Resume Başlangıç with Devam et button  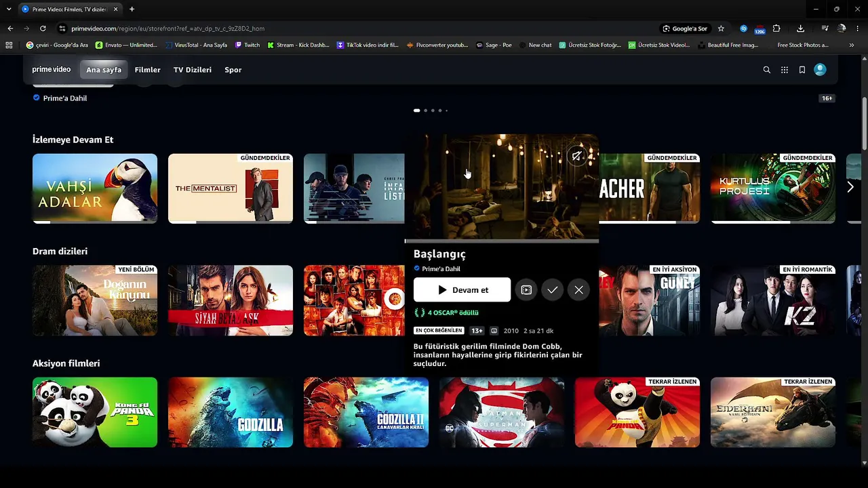coord(462,290)
